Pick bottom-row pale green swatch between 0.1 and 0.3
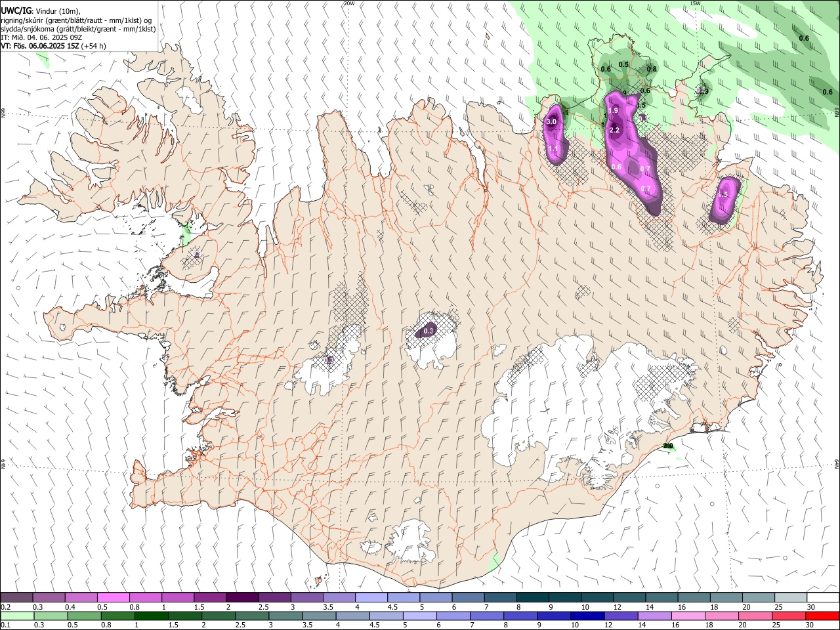840x630 pixels. pyautogui.click(x=18, y=616)
